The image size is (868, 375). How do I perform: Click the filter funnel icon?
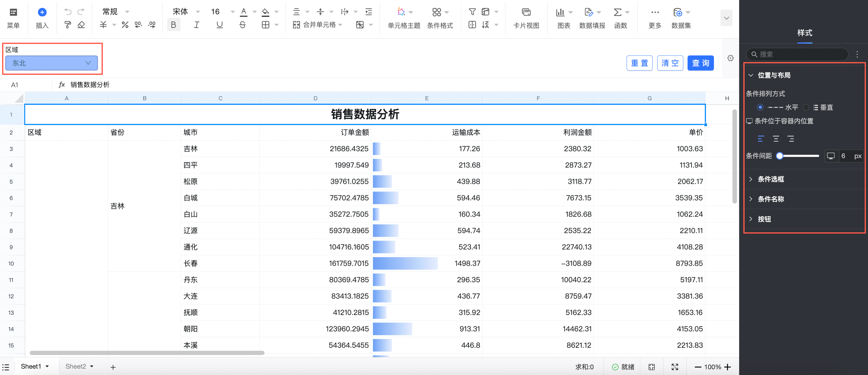pyautogui.click(x=472, y=12)
